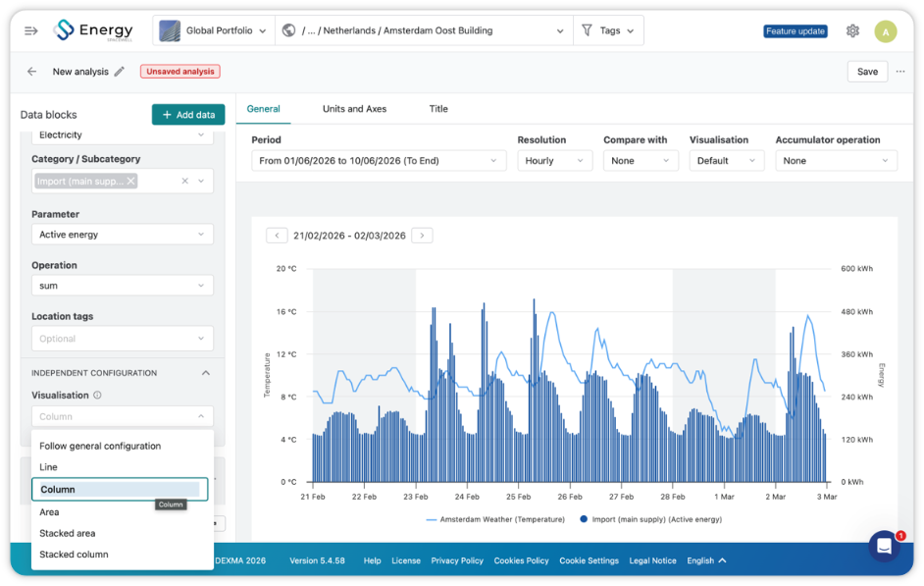Open the Legal Notice link
The image size is (924, 586).
pos(652,560)
